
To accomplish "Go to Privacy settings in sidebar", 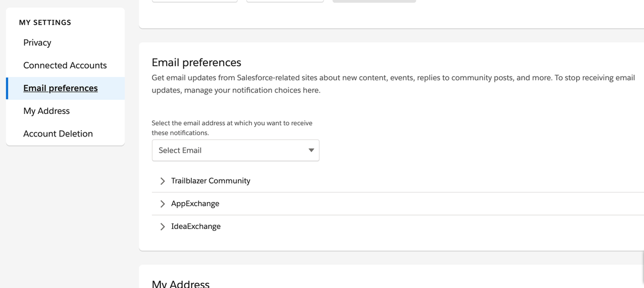I will [x=37, y=43].
